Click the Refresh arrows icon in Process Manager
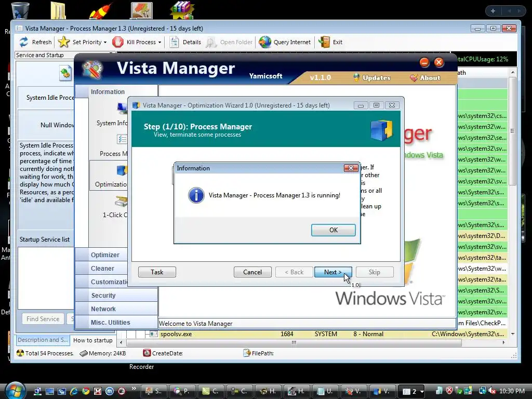 coord(24,42)
